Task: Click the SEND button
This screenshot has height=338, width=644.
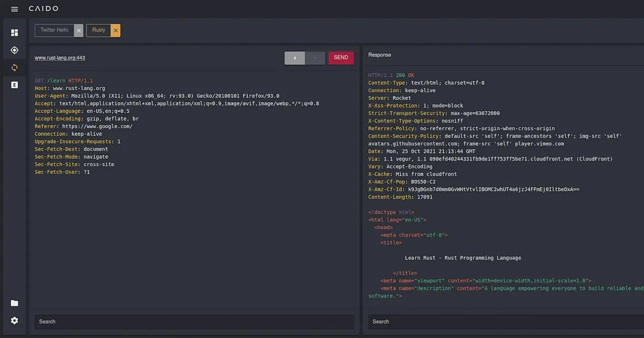Action: click(x=341, y=58)
